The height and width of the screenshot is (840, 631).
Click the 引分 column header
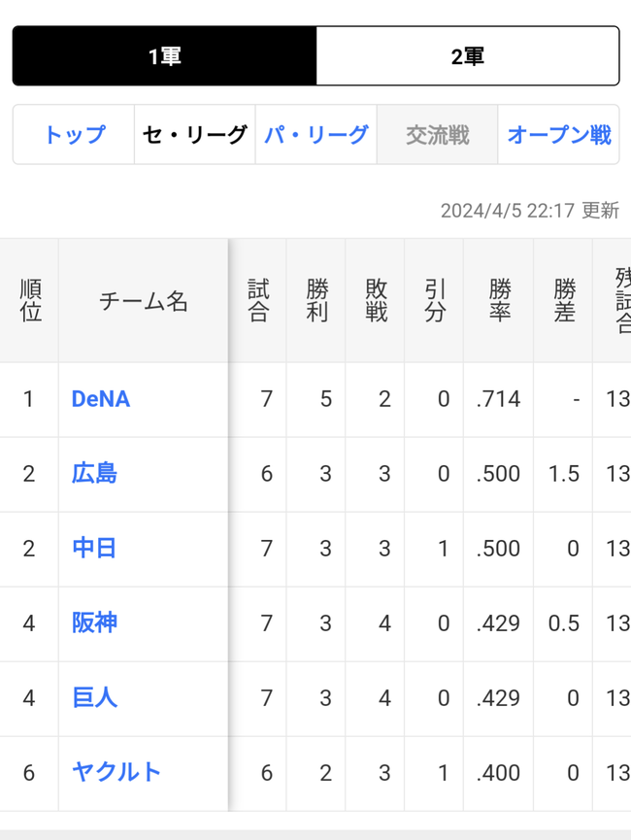[x=435, y=301]
